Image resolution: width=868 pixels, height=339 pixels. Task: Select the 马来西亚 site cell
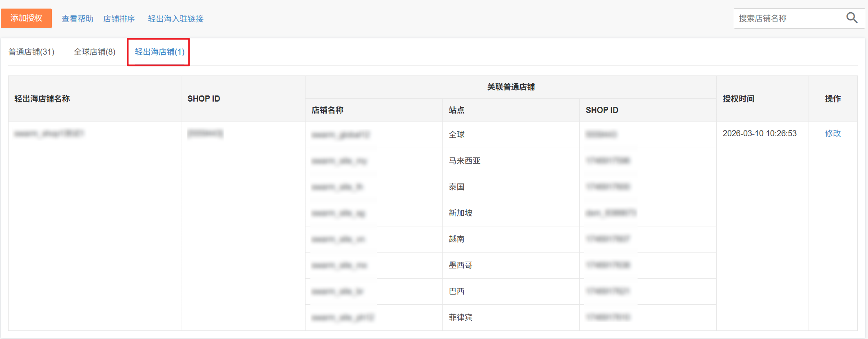point(465,161)
